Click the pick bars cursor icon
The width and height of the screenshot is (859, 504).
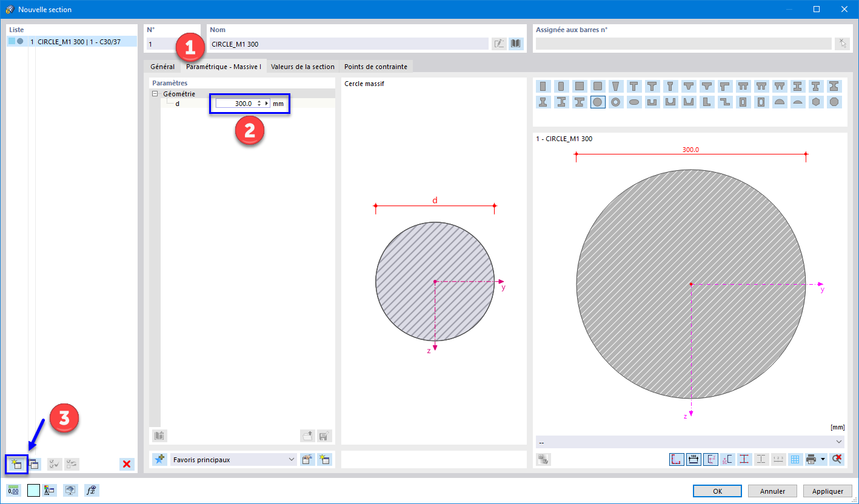click(842, 44)
